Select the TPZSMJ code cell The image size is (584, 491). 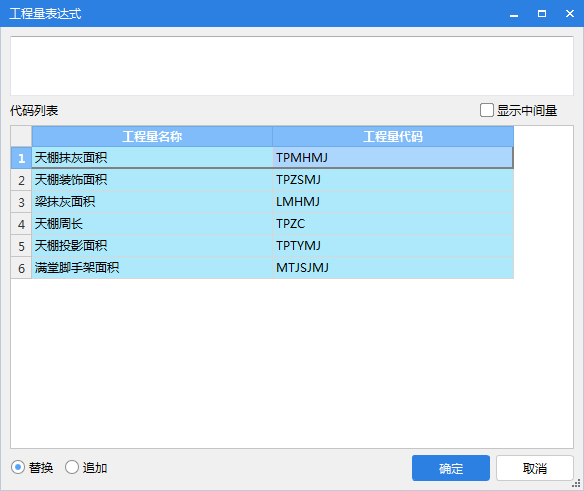tap(393, 180)
